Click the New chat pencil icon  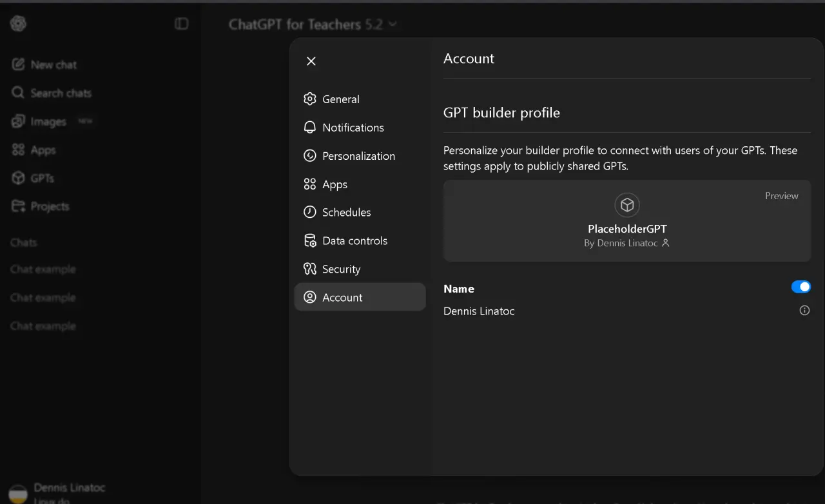coord(18,64)
